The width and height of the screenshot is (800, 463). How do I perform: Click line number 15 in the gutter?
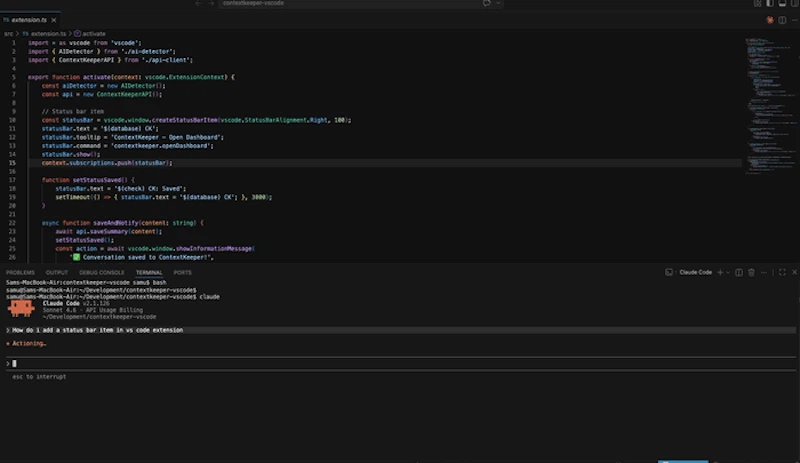point(12,163)
